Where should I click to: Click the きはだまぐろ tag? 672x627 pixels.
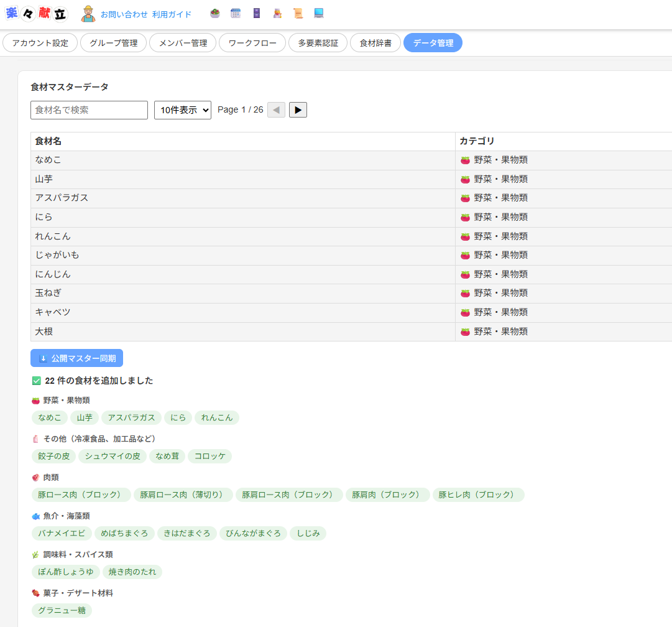point(187,534)
